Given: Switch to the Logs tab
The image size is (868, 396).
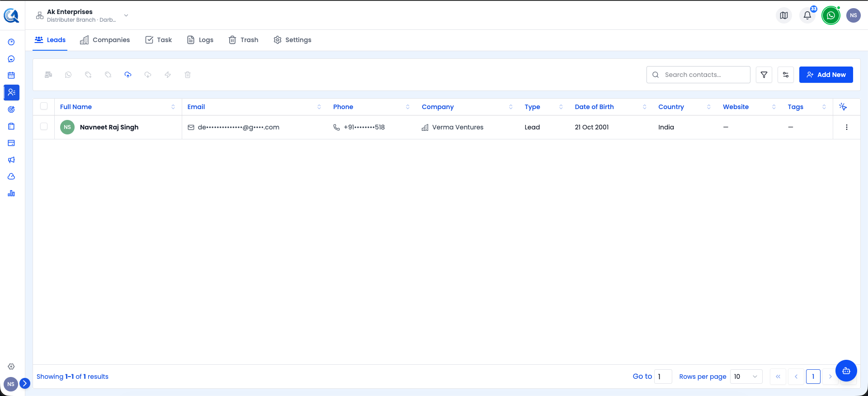Looking at the screenshot, I should tap(200, 40).
